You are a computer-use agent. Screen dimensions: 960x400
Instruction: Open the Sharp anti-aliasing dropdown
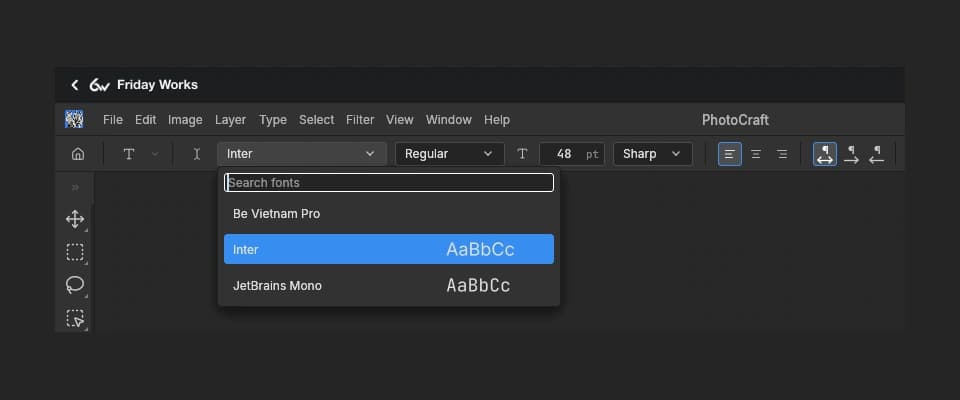pos(653,154)
